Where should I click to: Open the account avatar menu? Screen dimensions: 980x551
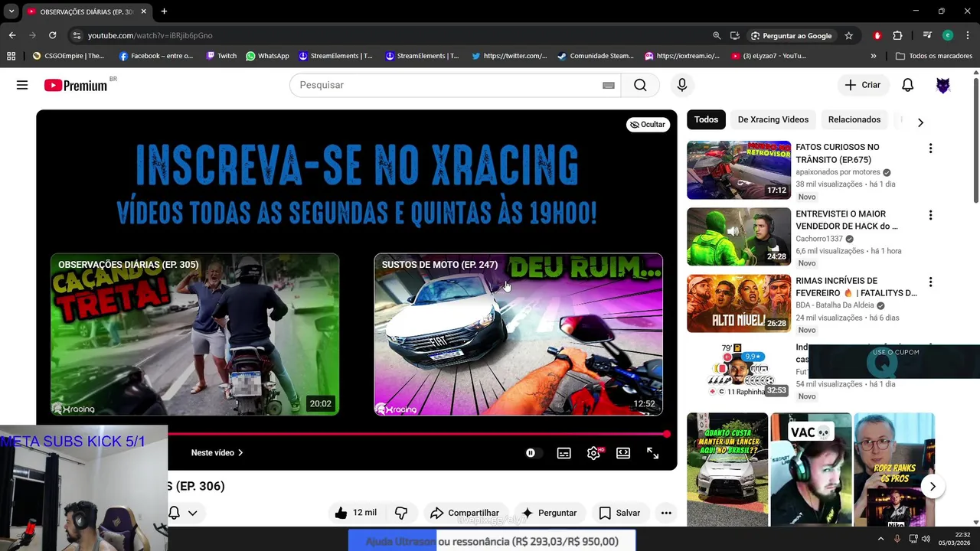(943, 85)
